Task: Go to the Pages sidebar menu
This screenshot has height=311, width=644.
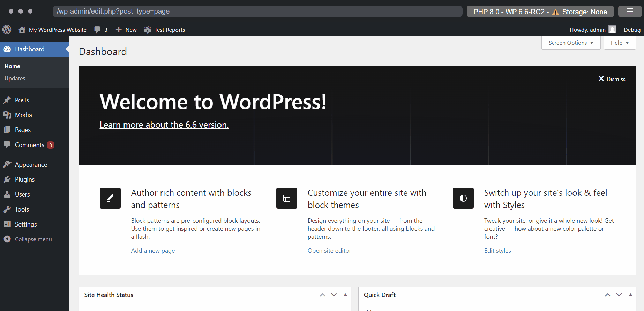Action: point(23,130)
